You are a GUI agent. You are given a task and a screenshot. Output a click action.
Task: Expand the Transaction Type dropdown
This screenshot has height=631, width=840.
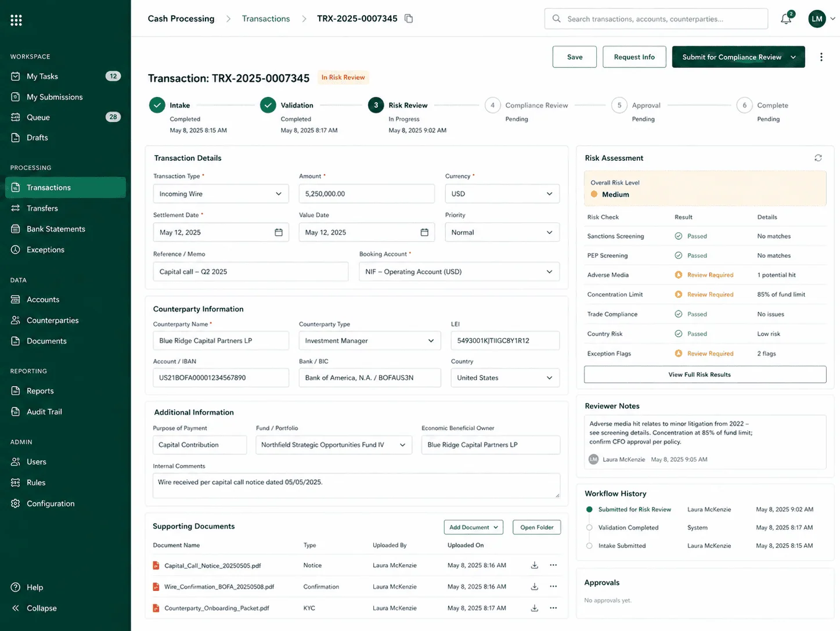pos(221,194)
